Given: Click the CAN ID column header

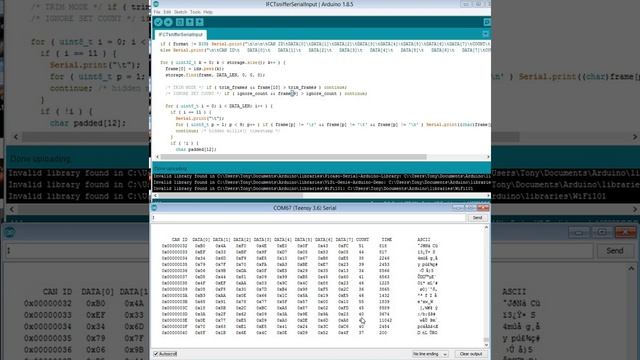Looking at the screenshot, I should (x=180, y=240).
